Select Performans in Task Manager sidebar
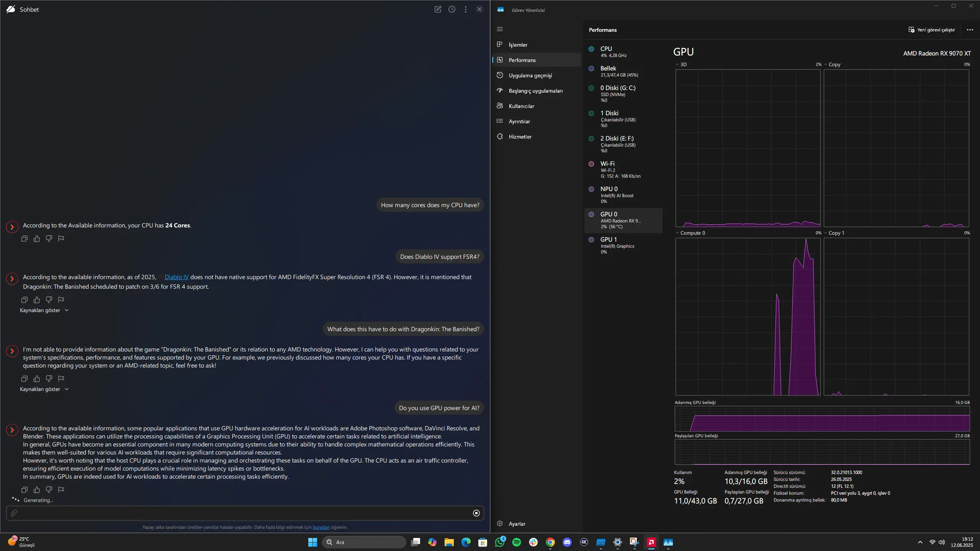 (x=537, y=60)
